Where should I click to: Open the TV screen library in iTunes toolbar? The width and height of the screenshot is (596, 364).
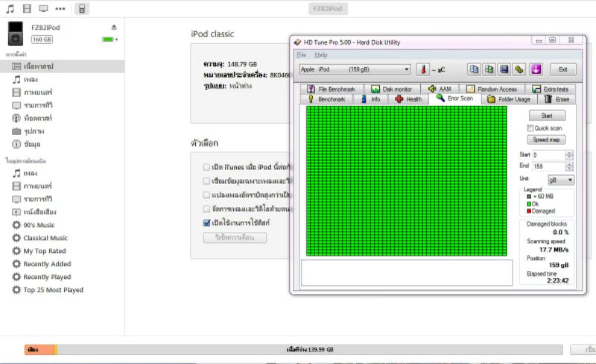[x=43, y=9]
